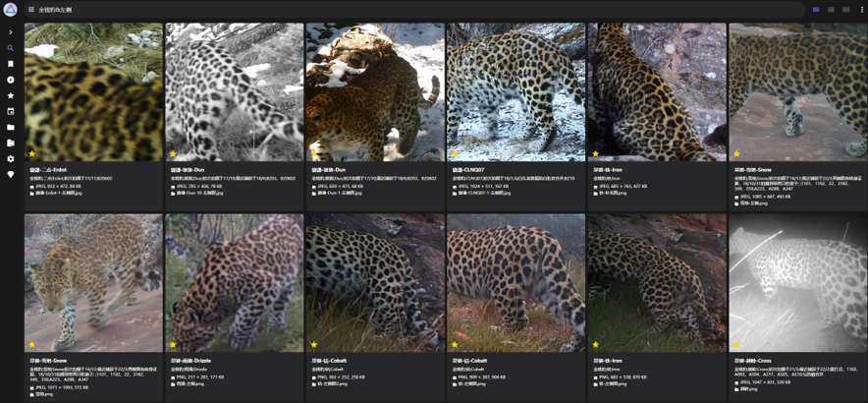This screenshot has width=868, height=403.
Task: Toggle favorite star on the Endot photo
Action: tap(32, 154)
